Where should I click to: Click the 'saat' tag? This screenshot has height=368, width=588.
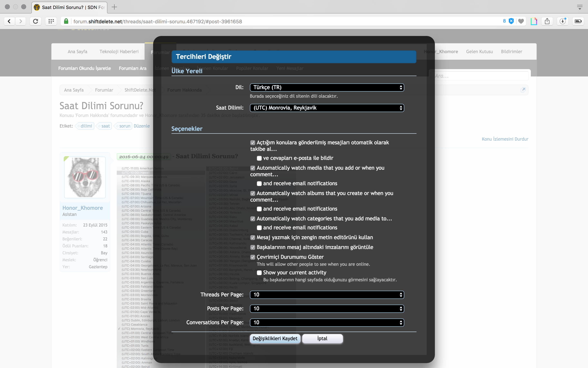[104, 126]
